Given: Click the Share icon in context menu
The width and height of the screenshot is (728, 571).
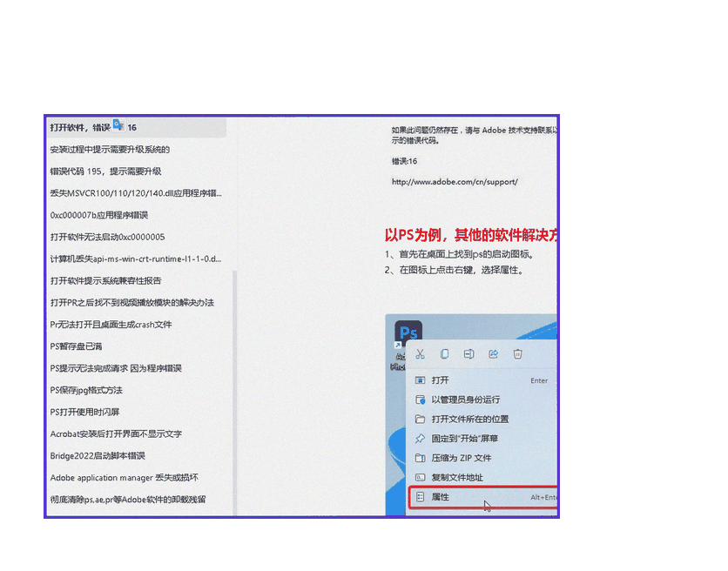Looking at the screenshot, I should 493,354.
